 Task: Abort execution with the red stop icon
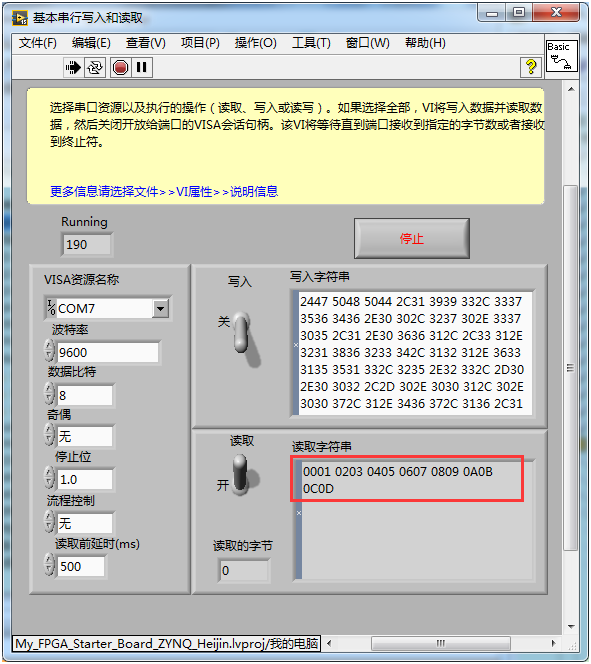(x=121, y=67)
